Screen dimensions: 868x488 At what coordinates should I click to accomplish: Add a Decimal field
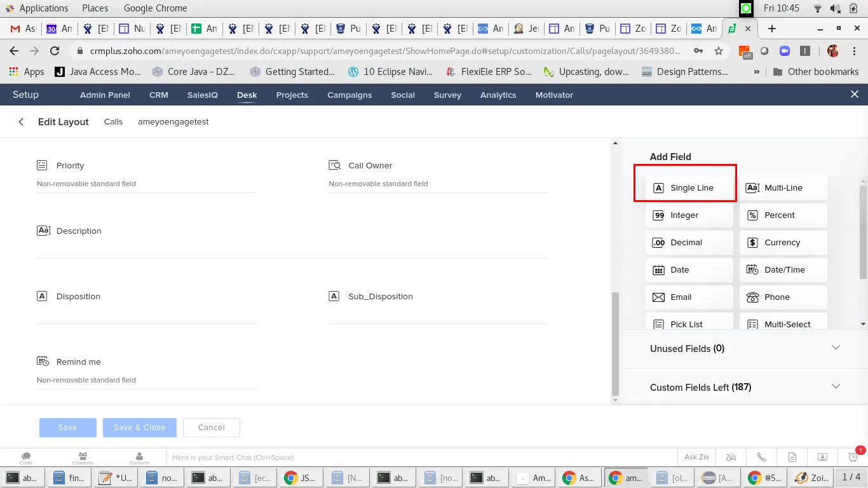[x=689, y=243]
